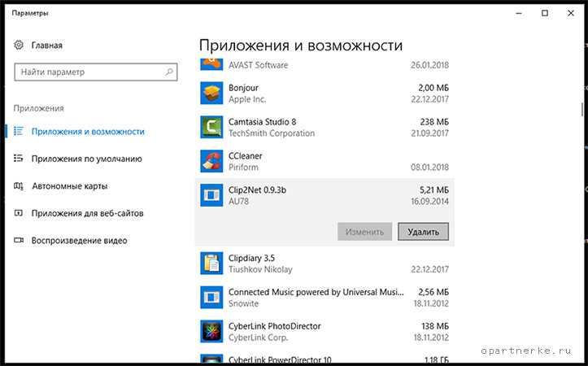Expand the Camtasia Studio 8 entry
The width and height of the screenshot is (588, 366).
[x=325, y=128]
